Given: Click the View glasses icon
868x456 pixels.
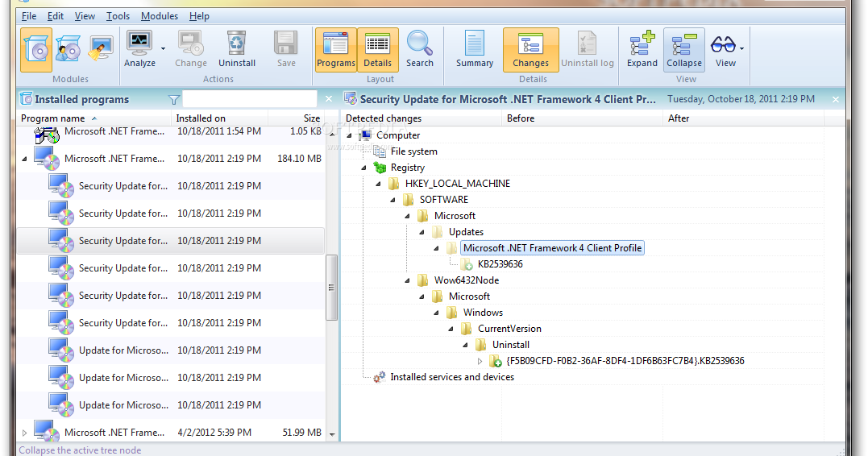Looking at the screenshot, I should (x=724, y=45).
